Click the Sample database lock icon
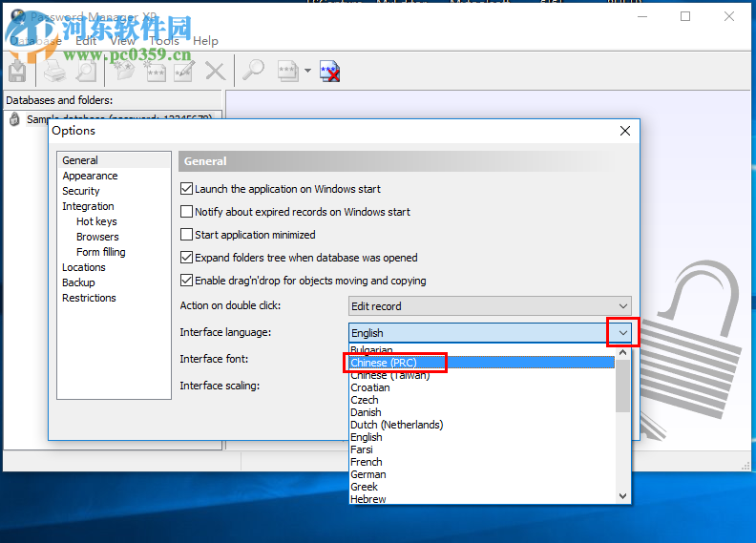 click(x=15, y=118)
